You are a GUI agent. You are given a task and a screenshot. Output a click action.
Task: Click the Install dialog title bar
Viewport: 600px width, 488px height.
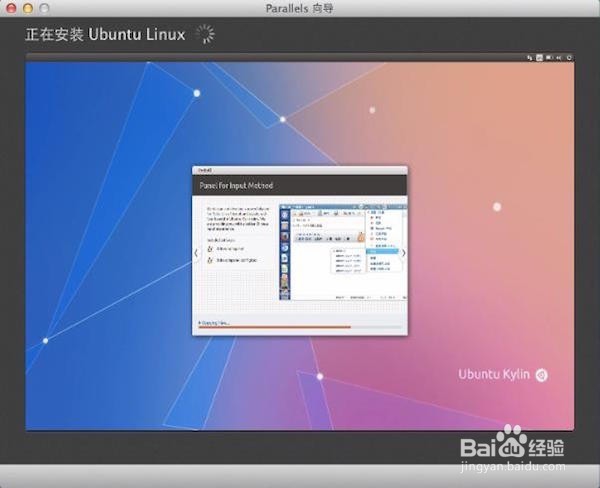click(x=300, y=170)
